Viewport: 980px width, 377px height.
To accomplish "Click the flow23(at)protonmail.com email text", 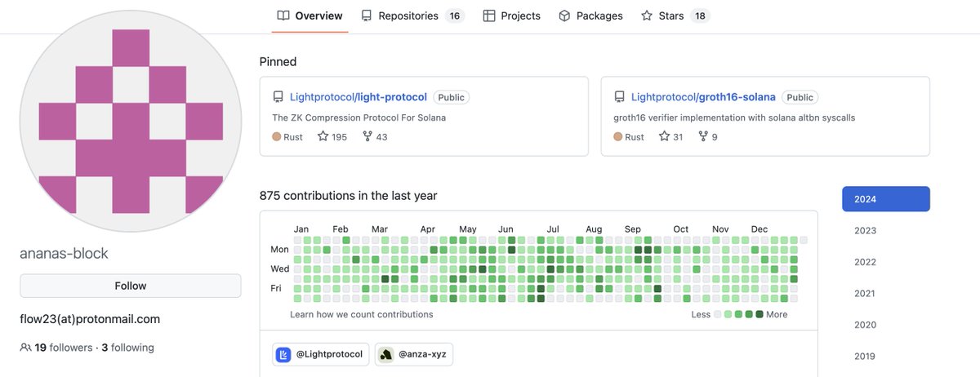I will [90, 319].
